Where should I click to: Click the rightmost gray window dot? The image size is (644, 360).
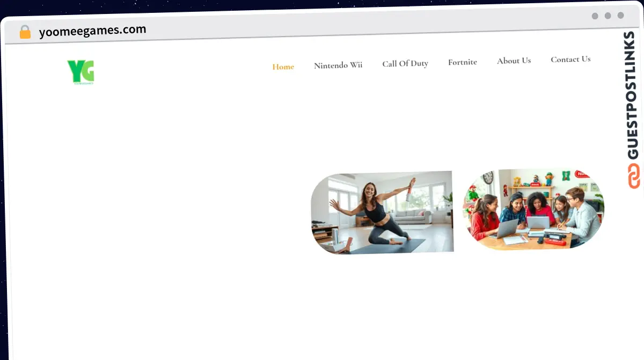point(621,16)
